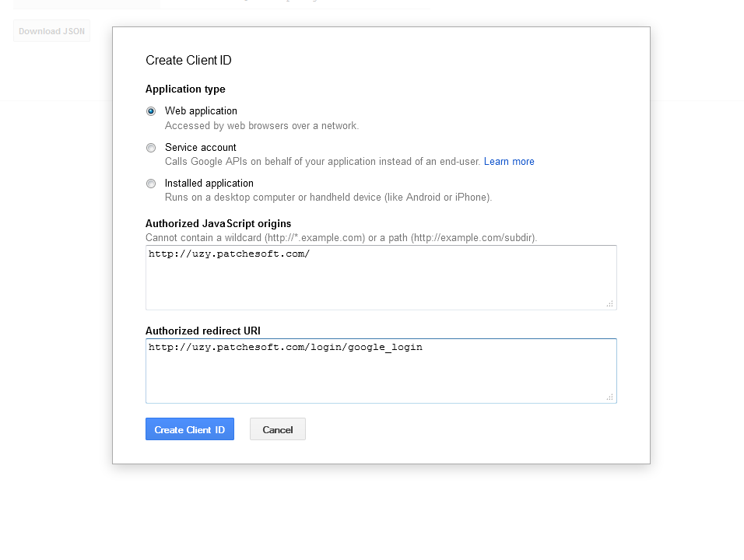Grab the redirect URI box resize handle
Screen dimensions: 744x560
[x=610, y=397]
